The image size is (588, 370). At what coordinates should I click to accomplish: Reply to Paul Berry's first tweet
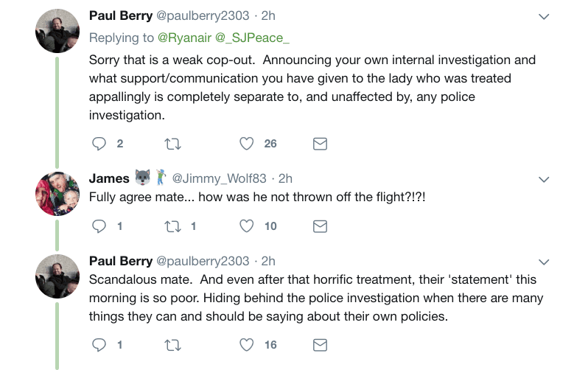pyautogui.click(x=99, y=144)
